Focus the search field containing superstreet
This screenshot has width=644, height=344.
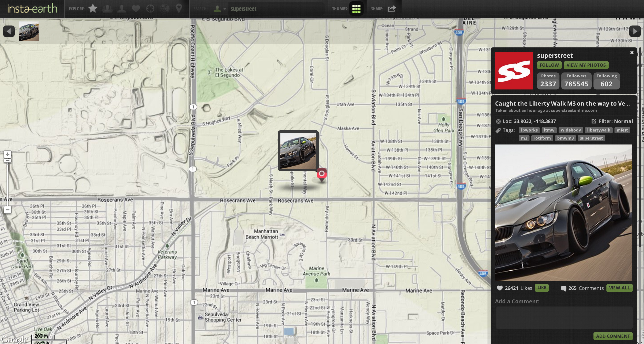click(x=276, y=9)
